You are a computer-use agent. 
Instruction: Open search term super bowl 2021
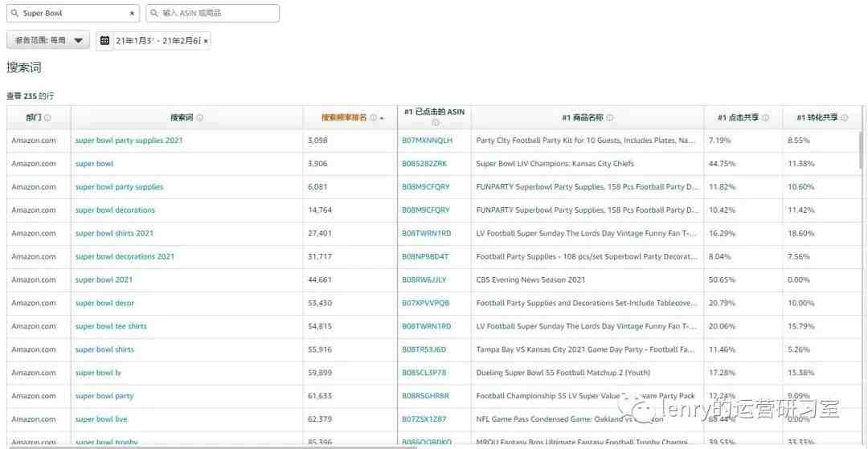[x=104, y=280]
